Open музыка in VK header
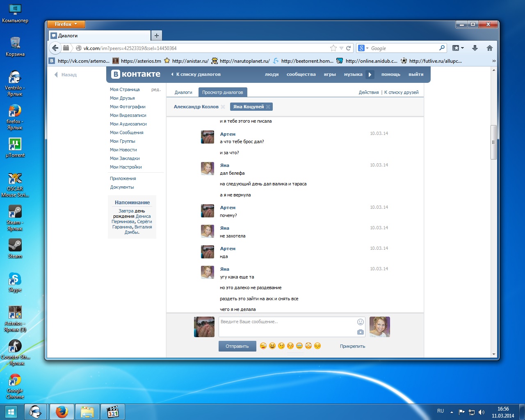 [353, 75]
